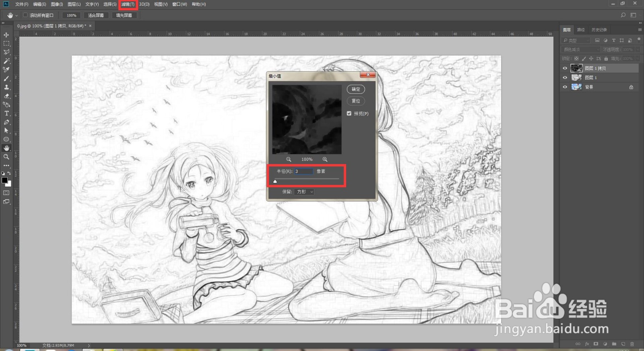Click the radius slider handle
Viewport: 644px width, 351px height.
[x=275, y=181]
